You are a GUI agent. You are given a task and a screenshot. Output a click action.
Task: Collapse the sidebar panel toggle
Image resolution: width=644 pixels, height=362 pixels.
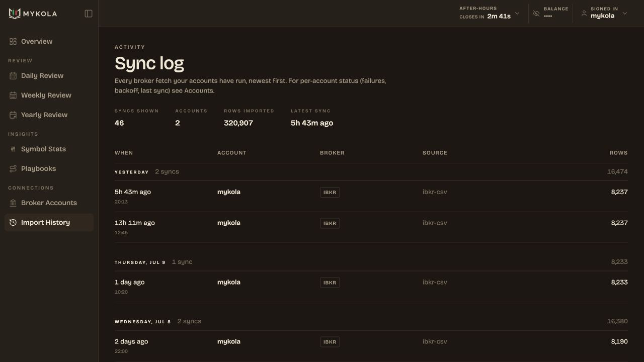pos(89,14)
